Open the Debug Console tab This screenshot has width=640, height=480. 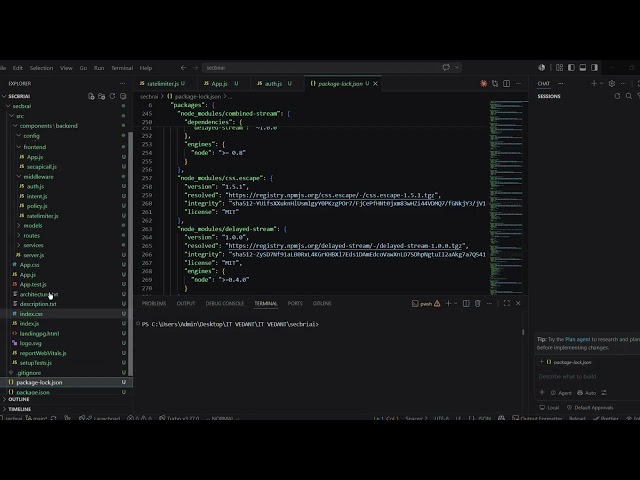point(224,303)
